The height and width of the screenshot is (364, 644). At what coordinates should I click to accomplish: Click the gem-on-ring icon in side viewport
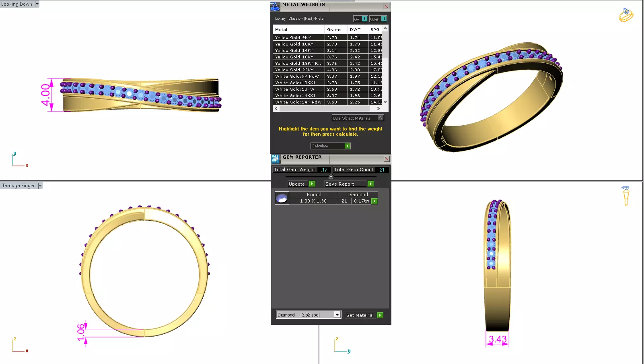pos(625,196)
